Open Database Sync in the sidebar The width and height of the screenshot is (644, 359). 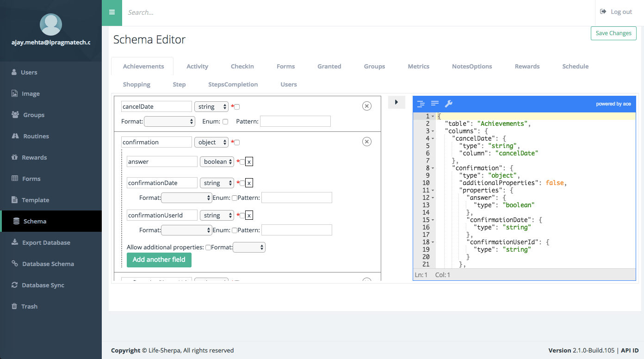tap(51, 285)
